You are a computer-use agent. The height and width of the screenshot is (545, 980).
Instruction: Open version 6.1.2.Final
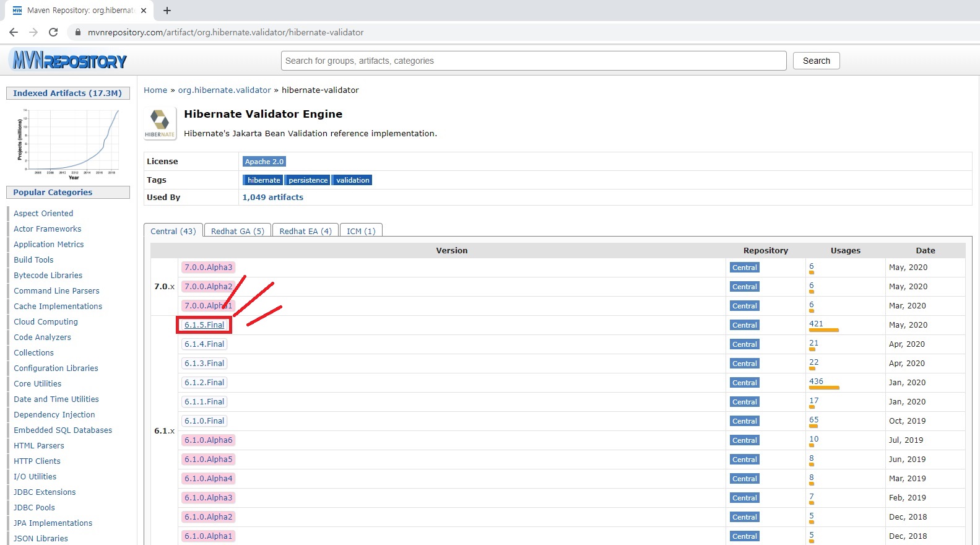pos(204,383)
